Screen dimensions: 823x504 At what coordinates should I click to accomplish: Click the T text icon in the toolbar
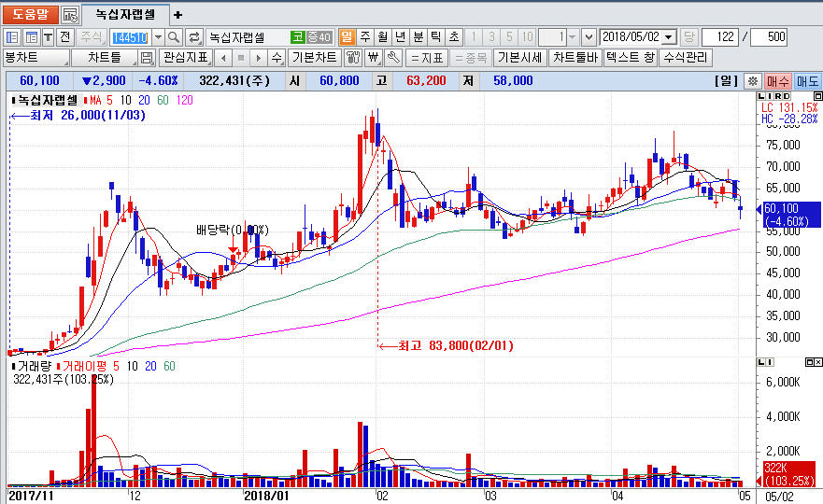(47, 37)
